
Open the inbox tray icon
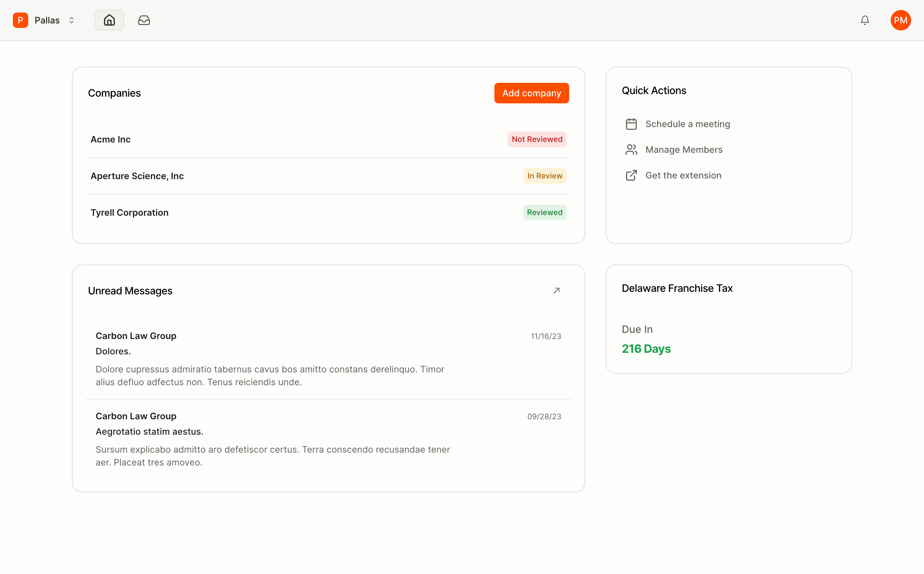pos(144,20)
